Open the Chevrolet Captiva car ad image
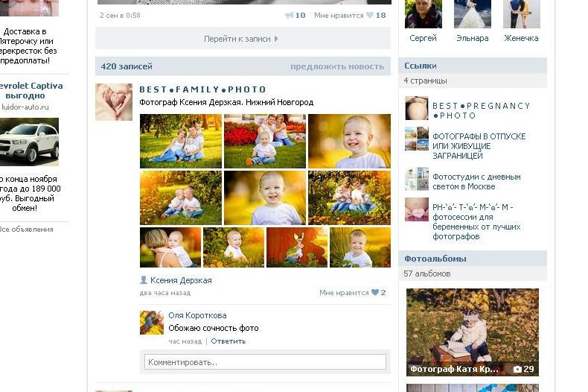Viewport: 588px width, 392px height. click(x=29, y=142)
